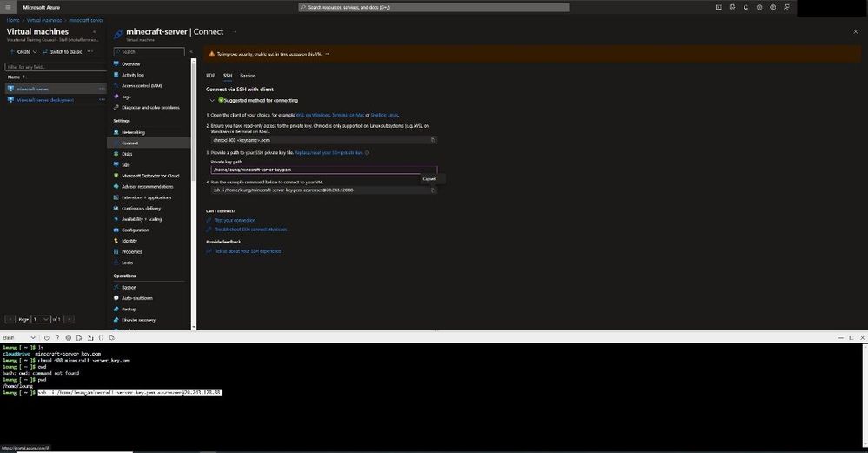Open the help question mark icon
Viewport: 868px width, 453px height.
772,7
